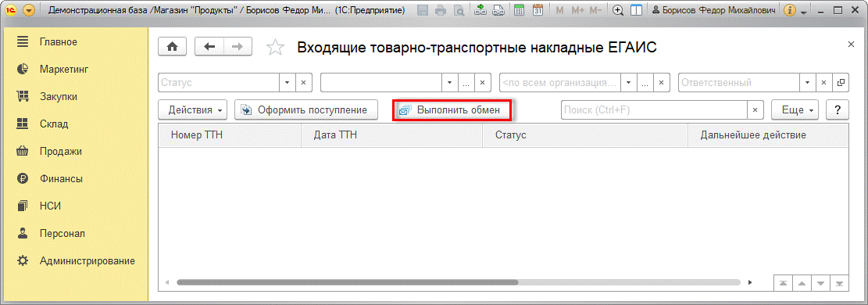This screenshot has height=305, width=868.
Task: Open the Calculator icon
Action: [520, 10]
